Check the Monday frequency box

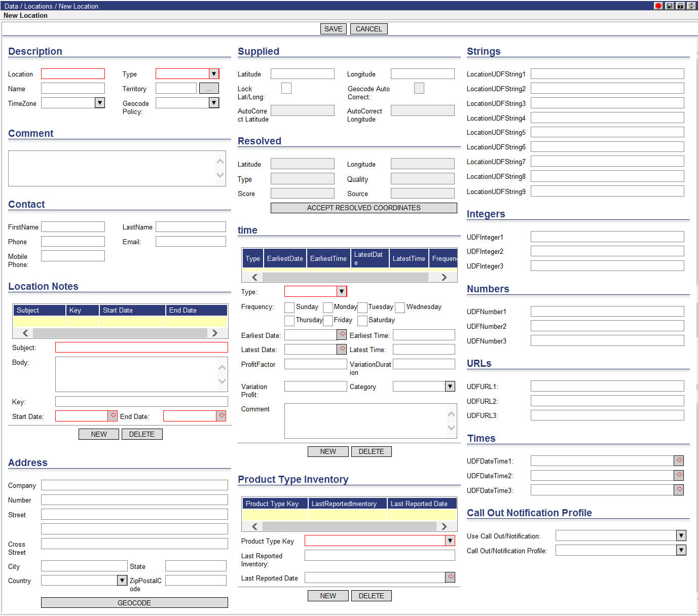[328, 307]
